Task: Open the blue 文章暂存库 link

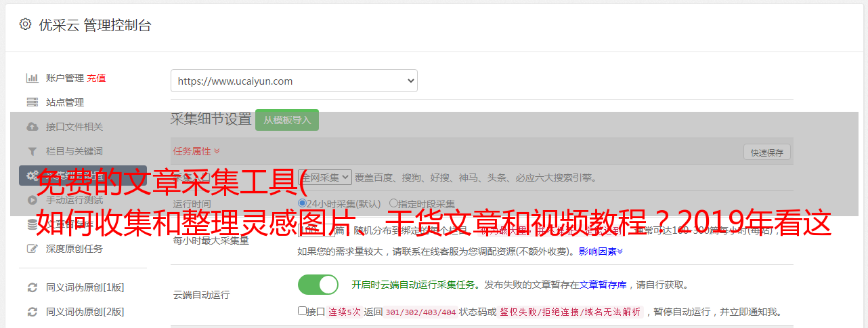Action: click(603, 285)
